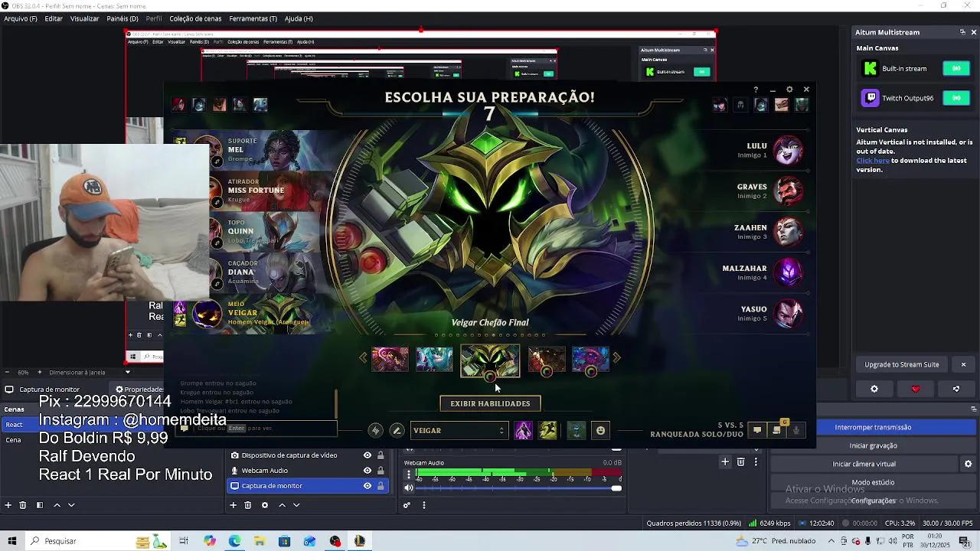Viewport: 980px width, 551px height.
Task: Show previous skins with left carousel arrow
Action: tap(363, 357)
